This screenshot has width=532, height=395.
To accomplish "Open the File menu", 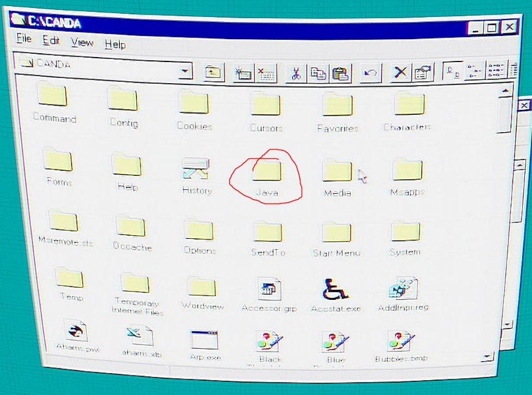I will [x=24, y=39].
